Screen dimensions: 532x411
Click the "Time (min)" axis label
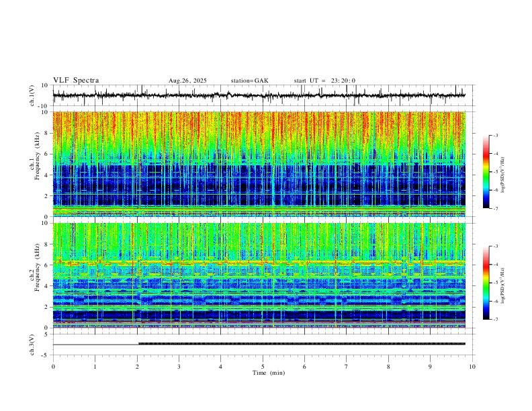coord(269,373)
